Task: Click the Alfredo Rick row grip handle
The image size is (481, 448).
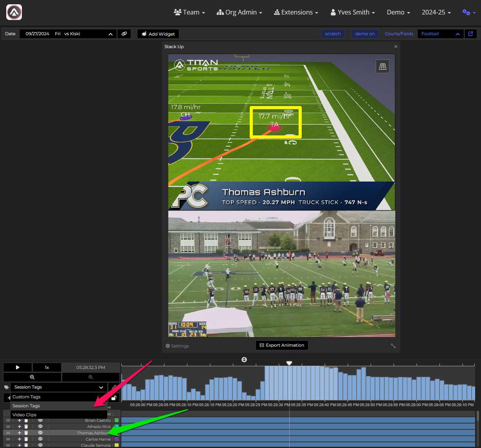Action: tap(8, 426)
